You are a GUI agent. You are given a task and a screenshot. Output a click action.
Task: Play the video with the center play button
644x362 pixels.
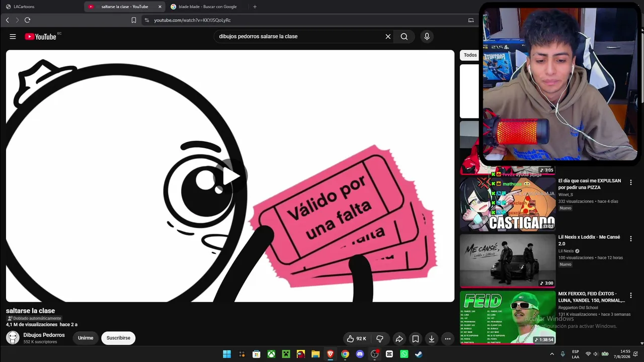click(230, 176)
